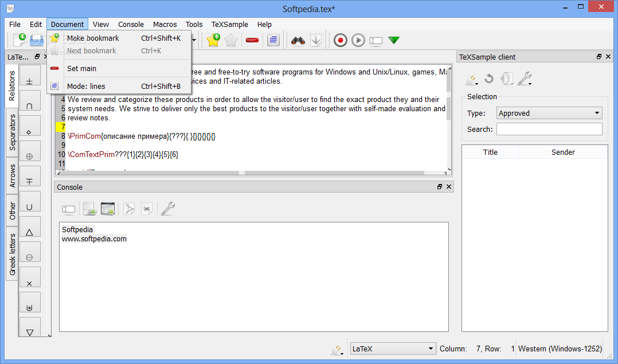Screen dimensions: 618x364
Task: Click the console text-field icon
Action: pyautogui.click(x=69, y=209)
